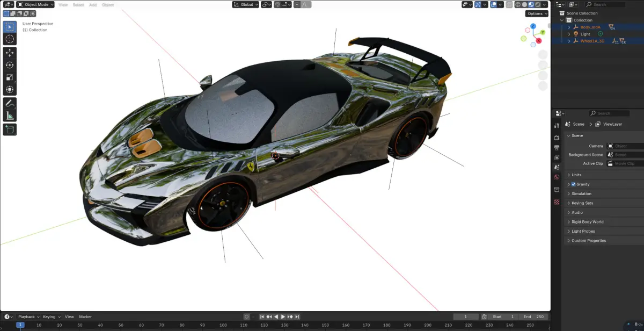Viewport: 644px width, 331px height.
Task: Open the View menu in 3D viewport
Action: [63, 4]
